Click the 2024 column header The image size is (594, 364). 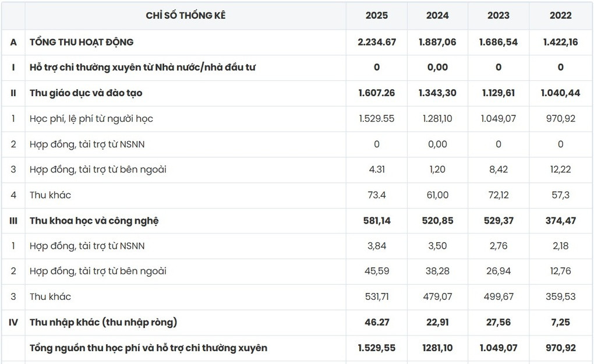(437, 16)
